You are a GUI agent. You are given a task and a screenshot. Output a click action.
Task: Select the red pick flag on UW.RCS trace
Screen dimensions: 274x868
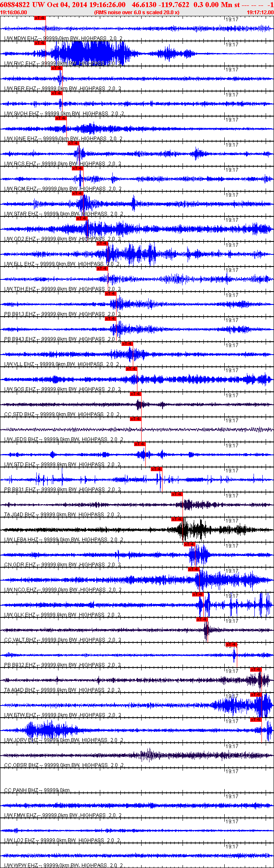73,143
